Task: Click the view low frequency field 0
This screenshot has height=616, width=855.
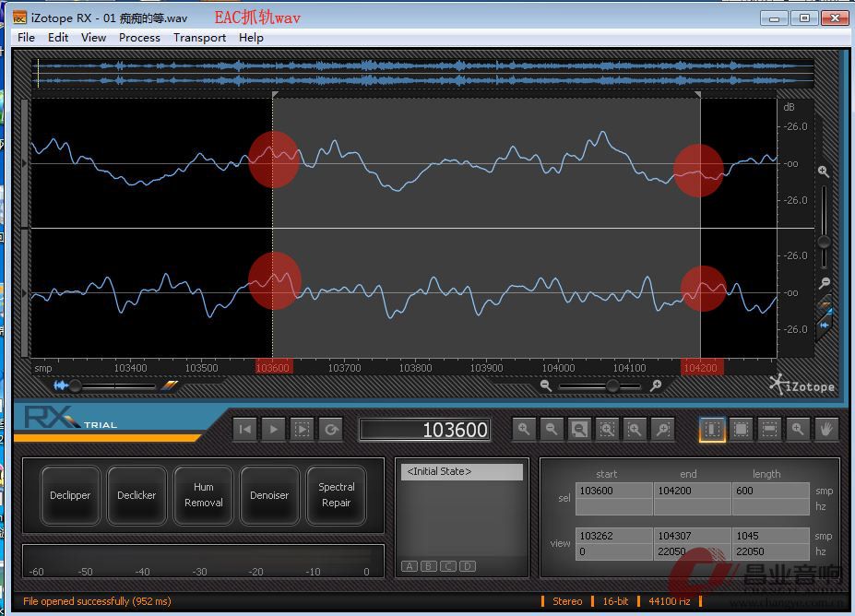Action: coord(614,551)
